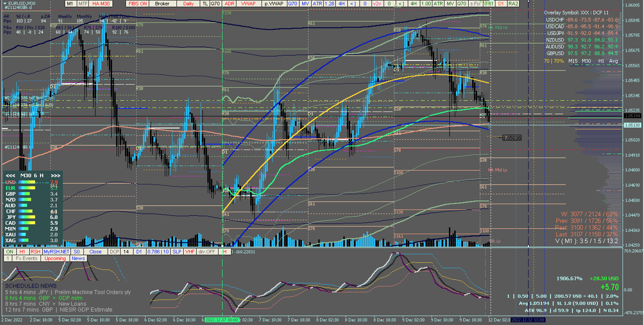
Task: Click the <<< arrow in currency strength panel
Action: point(10,176)
